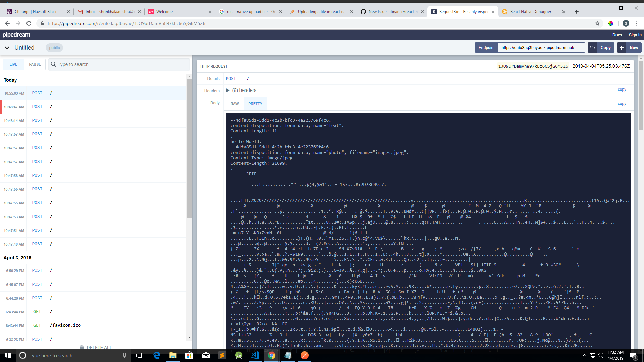
Task: Toggle the public visibility badge
Action: tap(54, 47)
